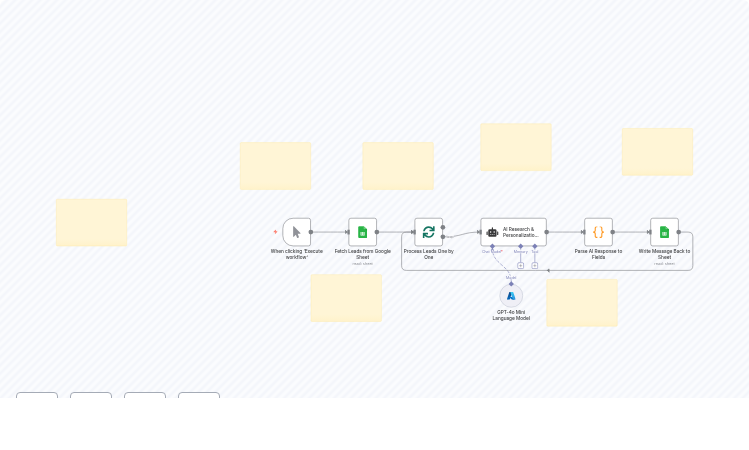Select the isolated sticky note at far left
This screenshot has width=749, height=450.
91,222
